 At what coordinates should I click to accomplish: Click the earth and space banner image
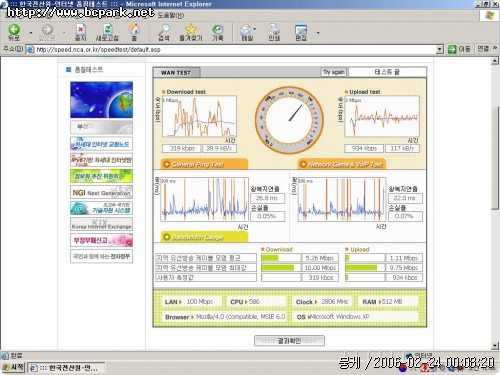(x=101, y=100)
